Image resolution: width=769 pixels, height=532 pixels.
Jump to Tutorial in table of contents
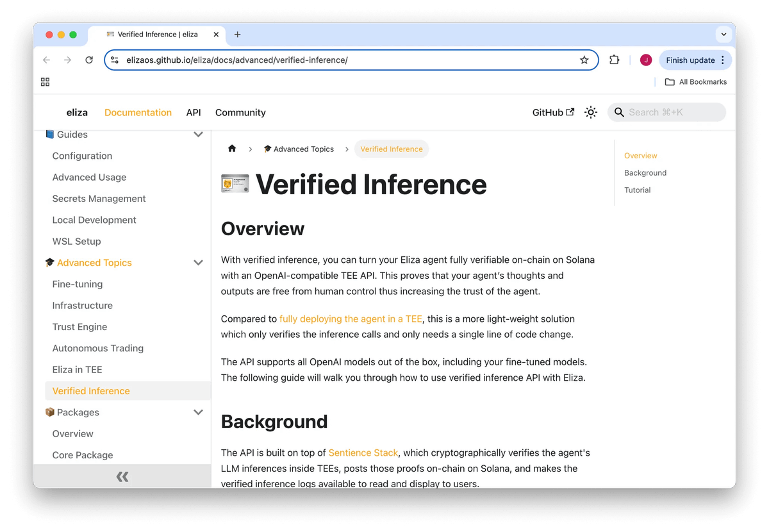pyautogui.click(x=638, y=190)
